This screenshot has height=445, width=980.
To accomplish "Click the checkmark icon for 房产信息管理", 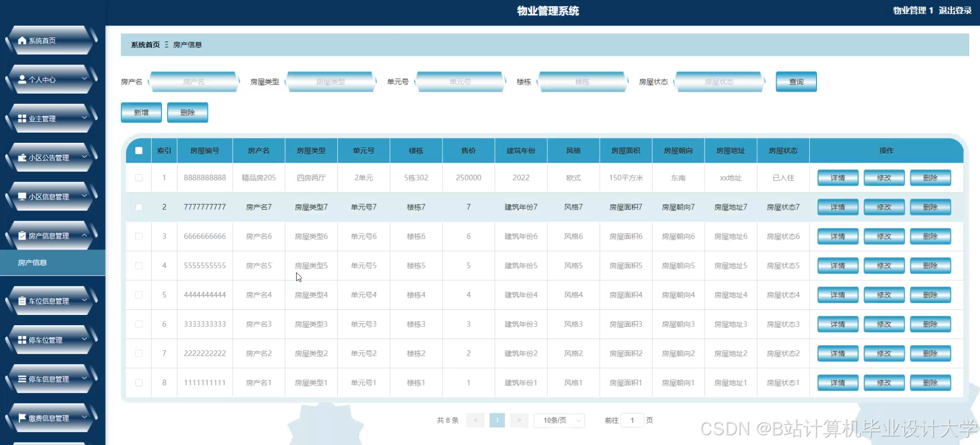I will point(22,236).
